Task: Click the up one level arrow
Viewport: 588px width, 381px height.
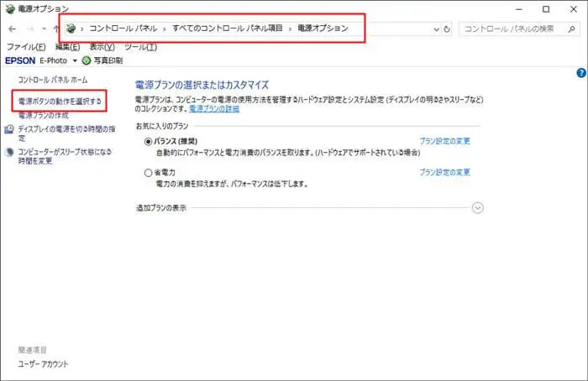Action: click(55, 29)
